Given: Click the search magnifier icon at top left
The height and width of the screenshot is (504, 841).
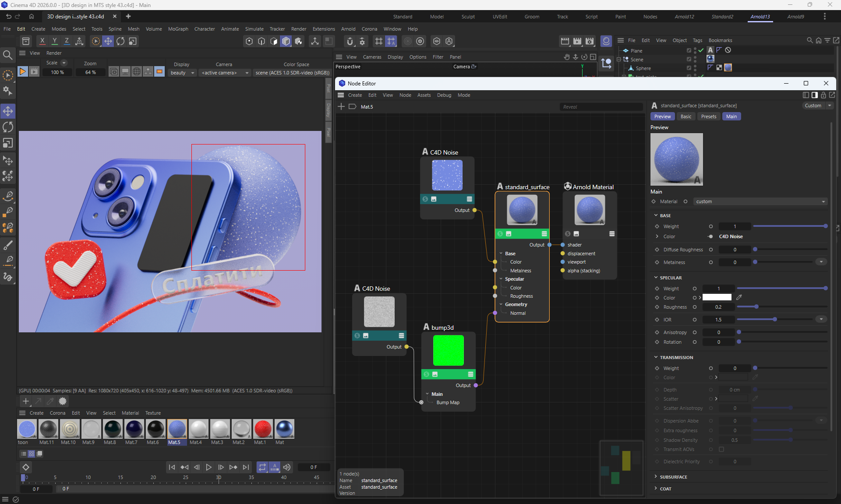Looking at the screenshot, I should tap(7, 55).
